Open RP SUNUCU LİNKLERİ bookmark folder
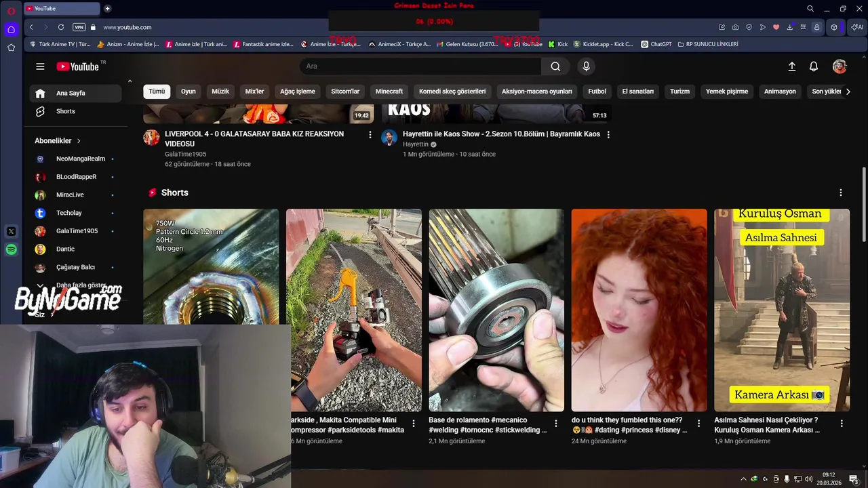The image size is (868, 488). tap(708, 44)
